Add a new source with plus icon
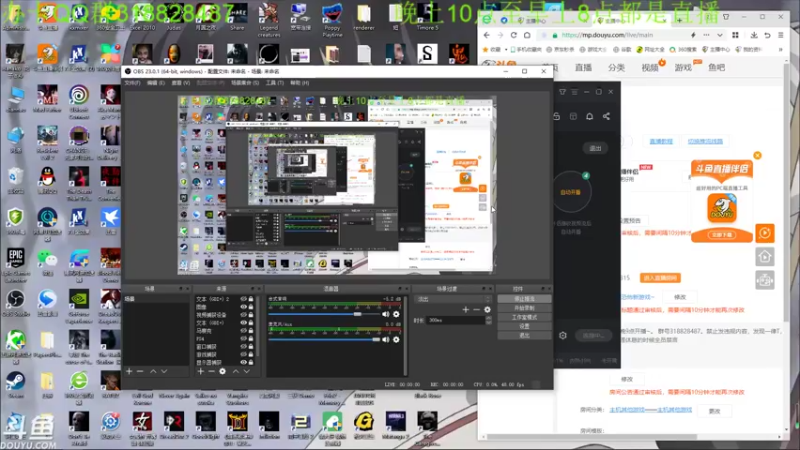Viewport: 800px width, 450px height. pos(201,371)
